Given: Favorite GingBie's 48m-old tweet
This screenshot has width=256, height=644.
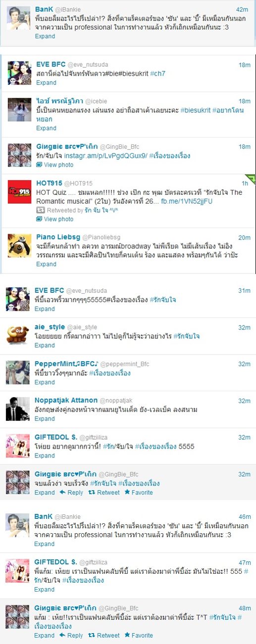Looking at the screenshot, I should [x=138, y=635].
